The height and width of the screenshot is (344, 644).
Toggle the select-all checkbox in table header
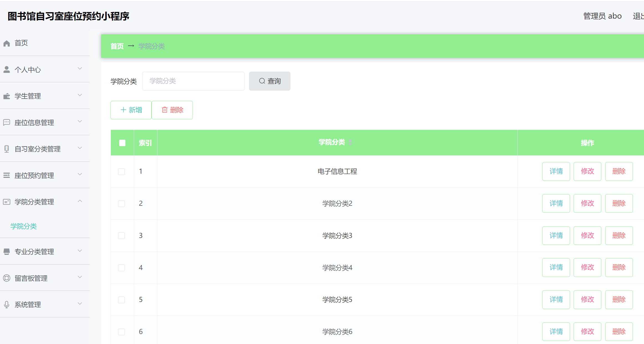click(x=122, y=143)
